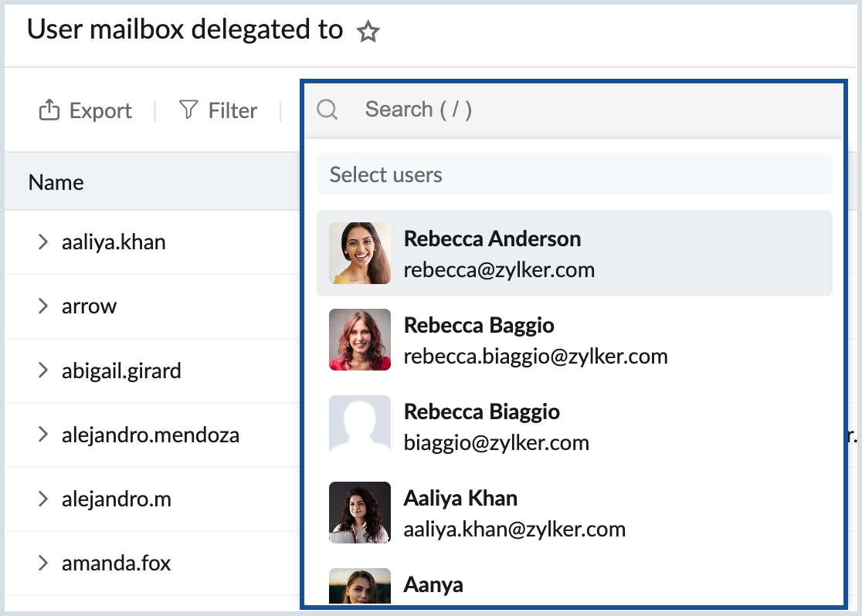Star the User mailbox delegated to report
The width and height of the screenshot is (862, 616).
368,31
